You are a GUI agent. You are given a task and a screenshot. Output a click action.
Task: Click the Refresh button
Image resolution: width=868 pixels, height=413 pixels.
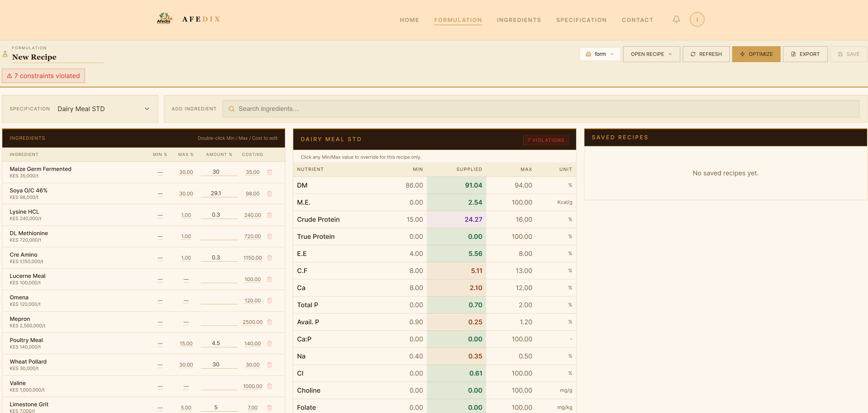click(706, 54)
